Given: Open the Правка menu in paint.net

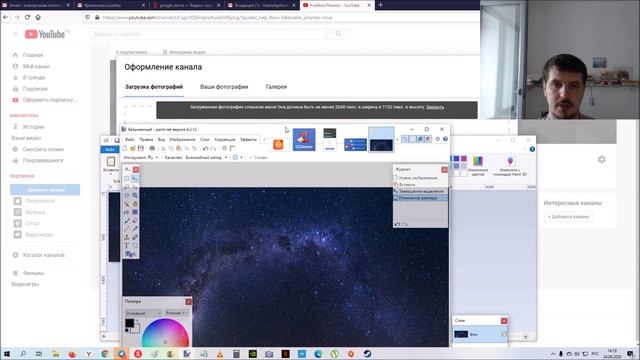Looking at the screenshot, I should 146,140.
